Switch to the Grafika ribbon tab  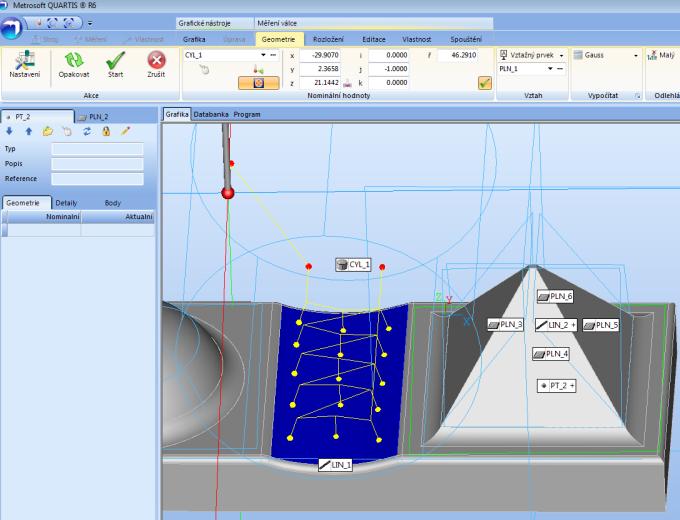click(x=194, y=39)
